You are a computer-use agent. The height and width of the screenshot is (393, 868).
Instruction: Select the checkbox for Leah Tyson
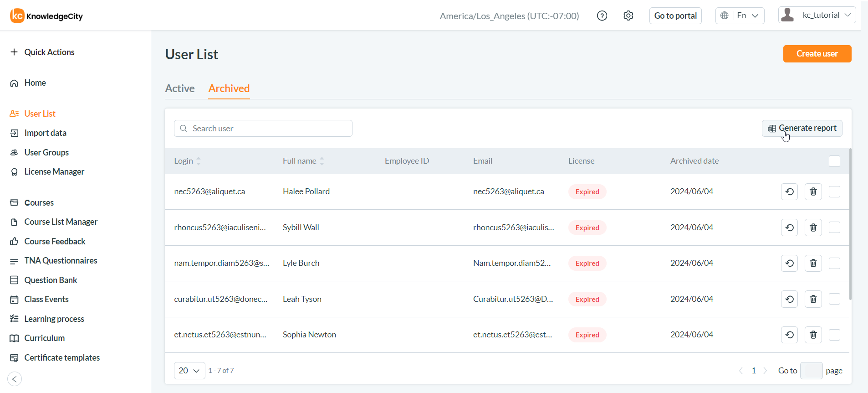[x=834, y=299]
